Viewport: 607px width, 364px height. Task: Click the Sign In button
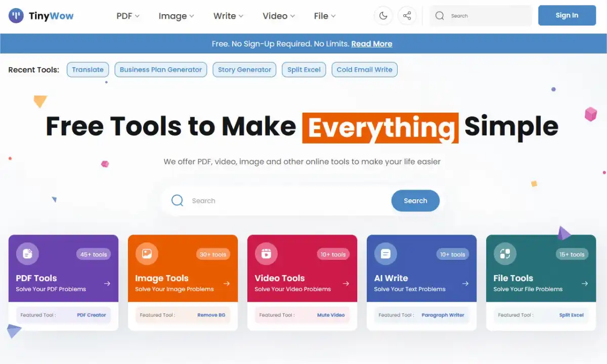567,15
